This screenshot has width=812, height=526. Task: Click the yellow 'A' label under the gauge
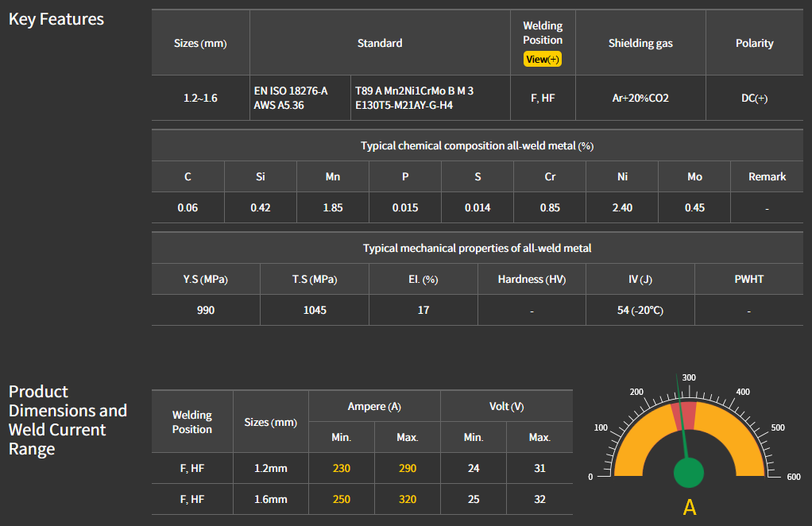(689, 507)
